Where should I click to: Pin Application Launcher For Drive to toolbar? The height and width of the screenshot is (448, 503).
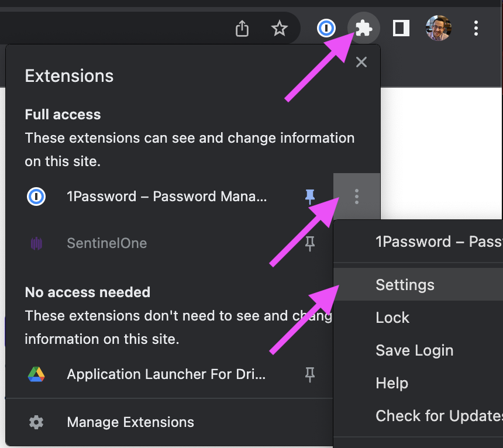[x=310, y=374]
